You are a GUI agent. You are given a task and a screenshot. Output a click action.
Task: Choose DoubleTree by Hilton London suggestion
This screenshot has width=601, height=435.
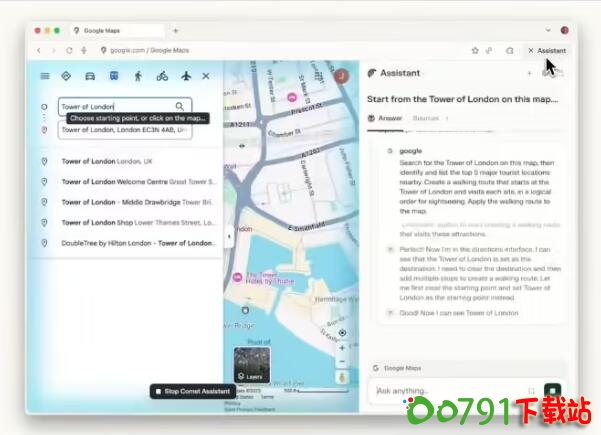coord(126,243)
